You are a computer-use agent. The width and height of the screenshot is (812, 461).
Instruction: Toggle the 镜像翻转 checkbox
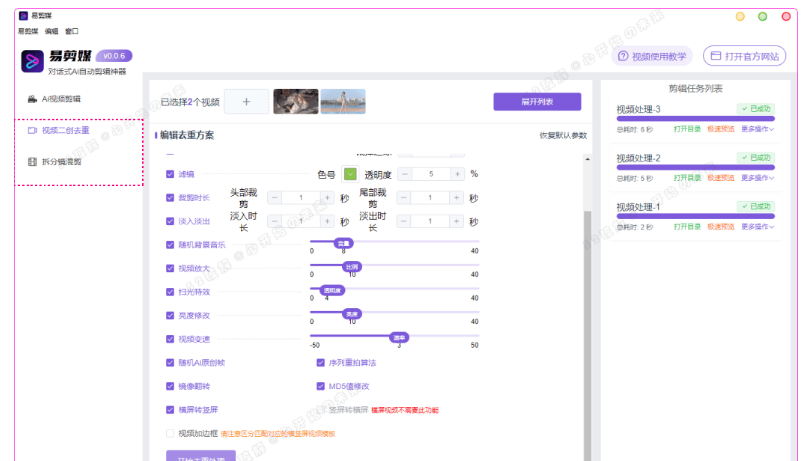pyautogui.click(x=170, y=386)
